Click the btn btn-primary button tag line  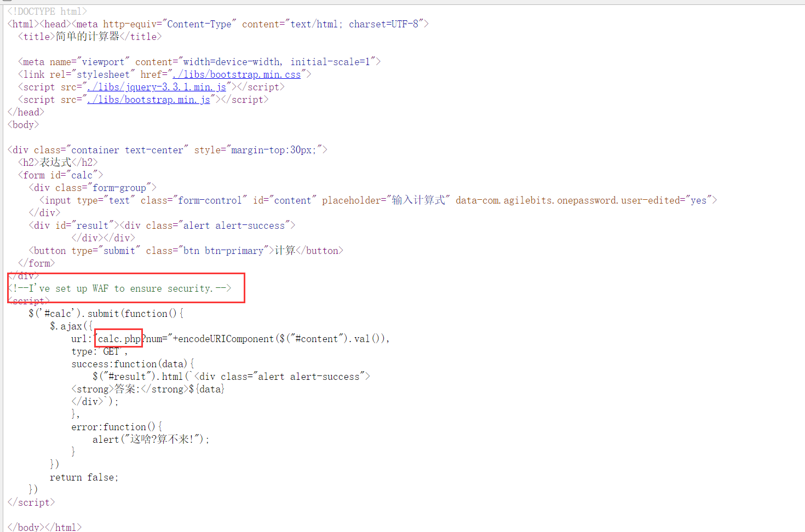point(186,251)
